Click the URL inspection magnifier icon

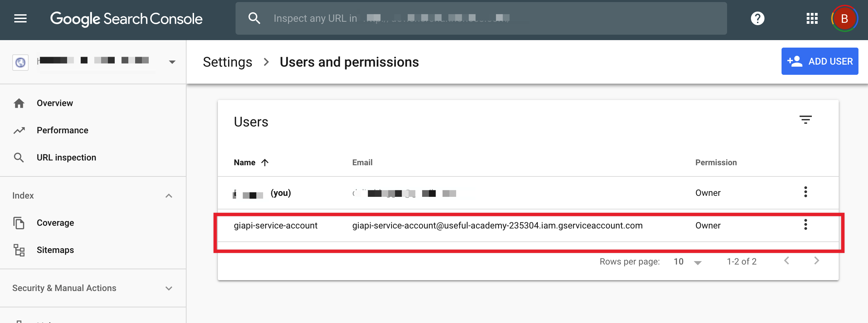coord(19,157)
